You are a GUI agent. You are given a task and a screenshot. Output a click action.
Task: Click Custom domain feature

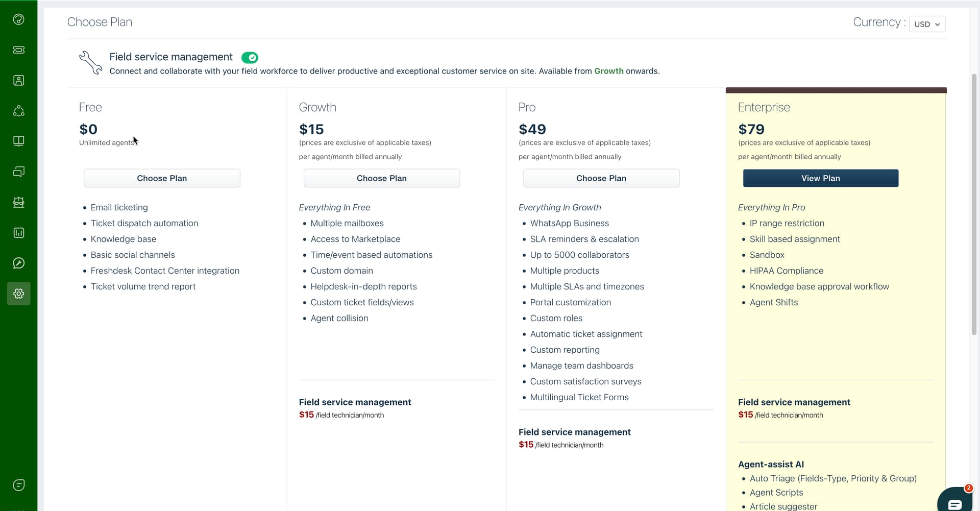[x=341, y=271]
